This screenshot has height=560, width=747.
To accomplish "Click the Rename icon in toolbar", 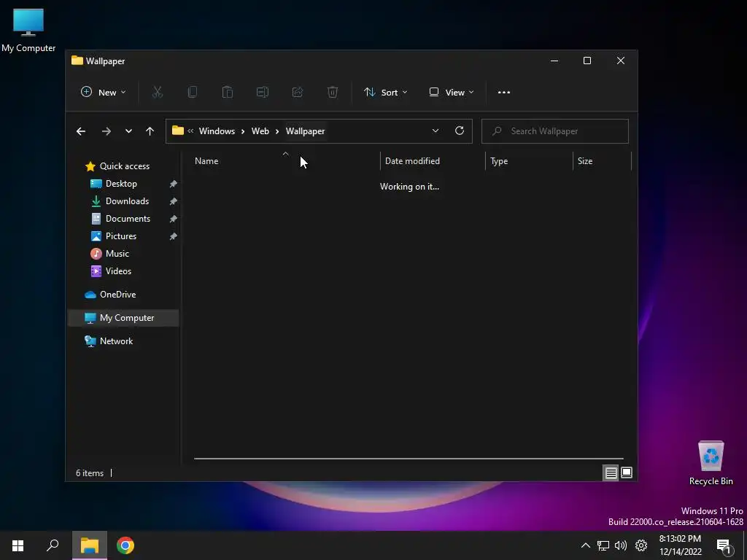I will [x=263, y=92].
